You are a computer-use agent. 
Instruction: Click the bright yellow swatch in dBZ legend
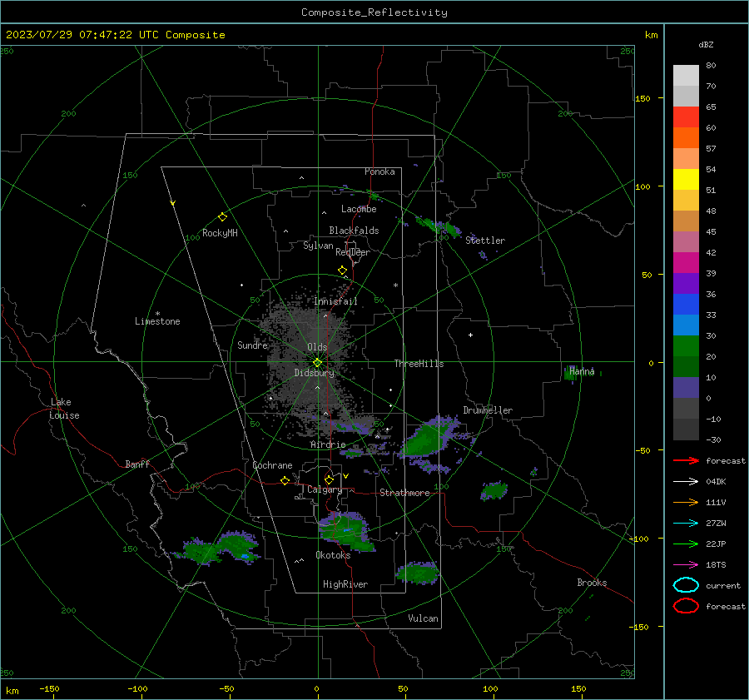click(686, 179)
